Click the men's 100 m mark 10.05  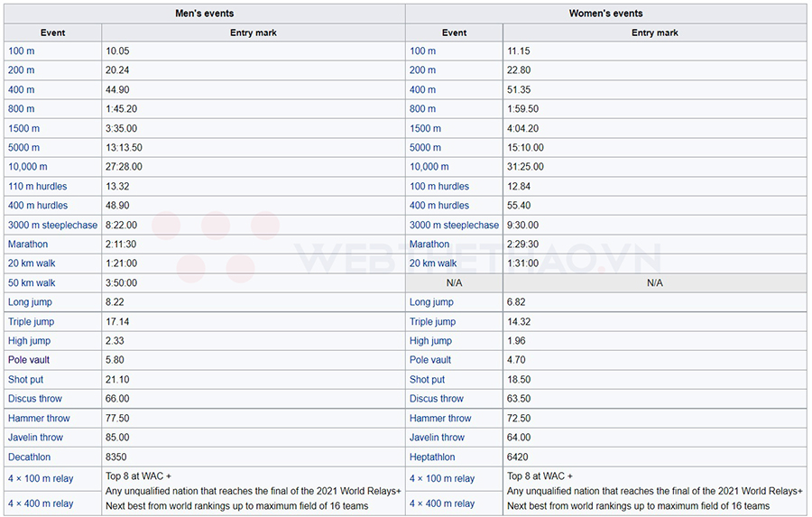click(x=117, y=51)
